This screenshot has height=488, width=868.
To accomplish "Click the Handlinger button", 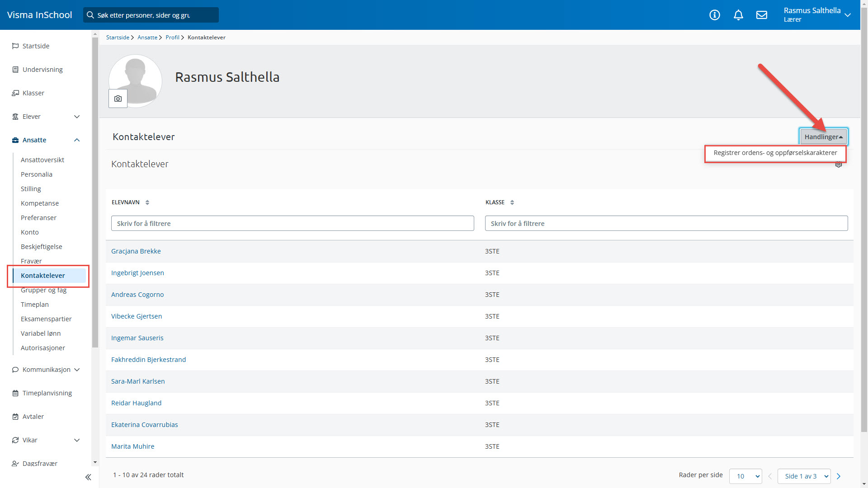I will [x=823, y=137].
